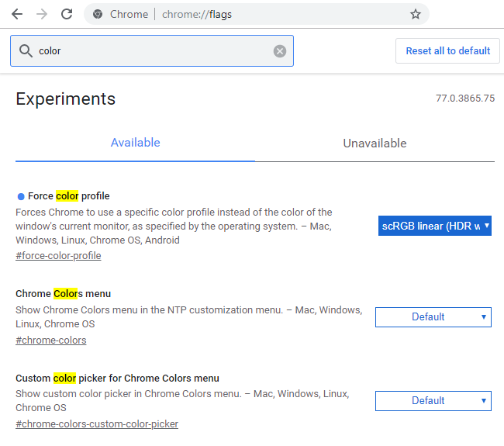504x446 pixels.
Task: Focus the flags search field containing 'color'
Action: 152,51
